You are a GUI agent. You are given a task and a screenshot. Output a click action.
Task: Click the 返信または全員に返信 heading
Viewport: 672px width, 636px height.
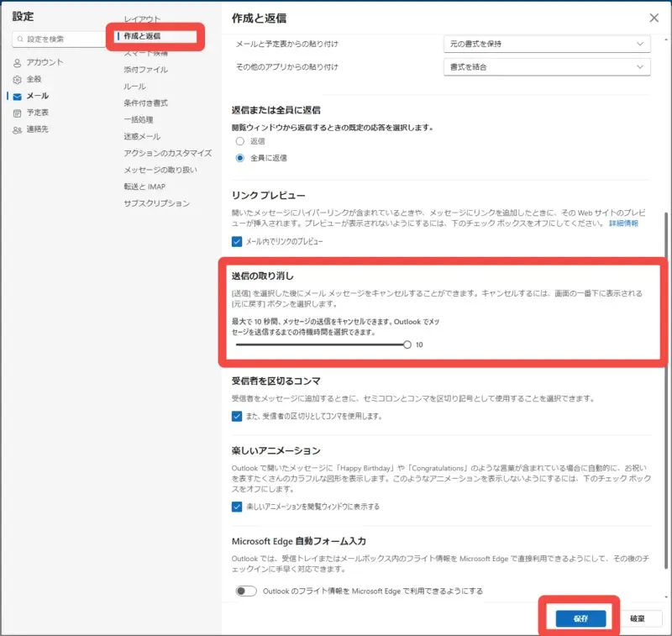[x=276, y=110]
